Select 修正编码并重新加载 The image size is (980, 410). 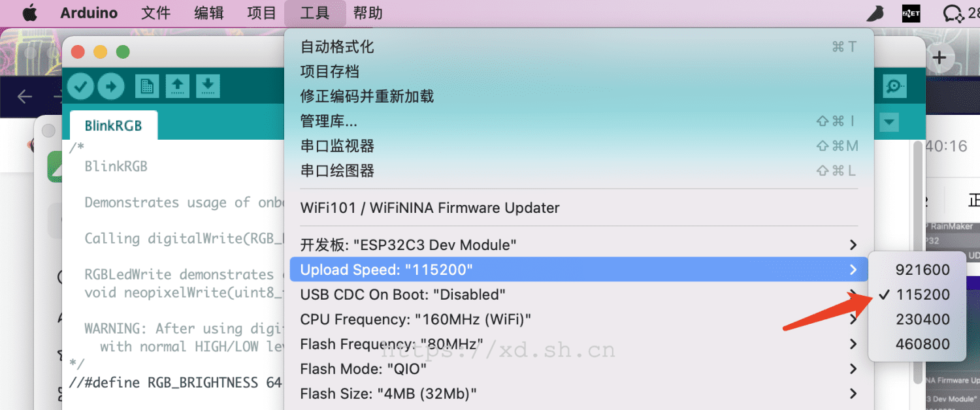579,97
